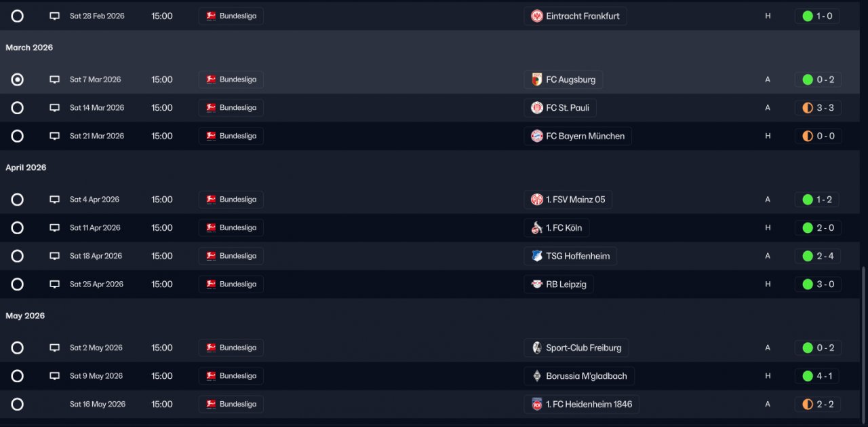Select the radio button for FC Augsburg match

pos(18,79)
